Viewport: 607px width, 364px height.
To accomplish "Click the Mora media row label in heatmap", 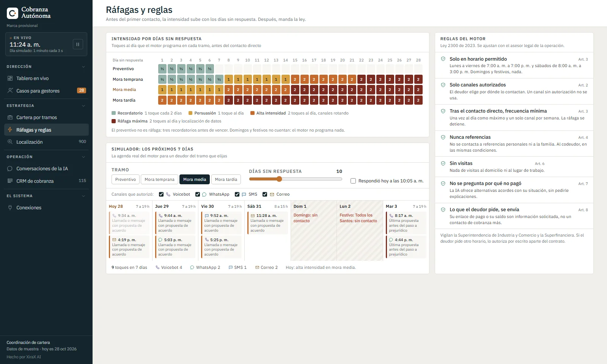I will tap(124, 90).
